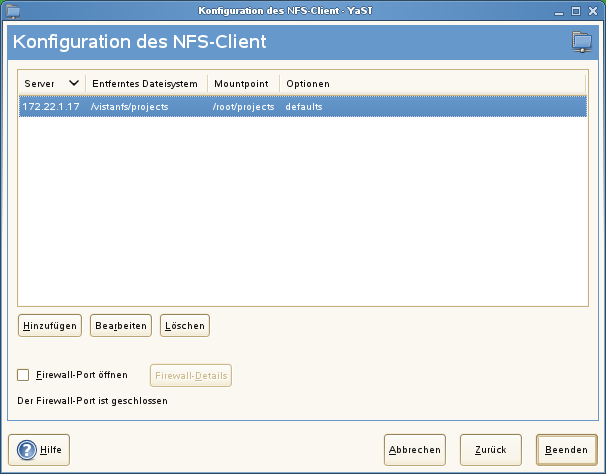Click the Abbrechen button
606x474 pixels.
coord(415,450)
